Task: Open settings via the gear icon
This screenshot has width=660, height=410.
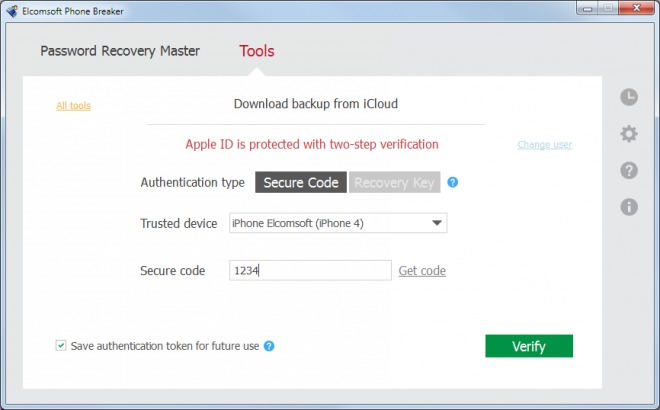Action: point(629,134)
